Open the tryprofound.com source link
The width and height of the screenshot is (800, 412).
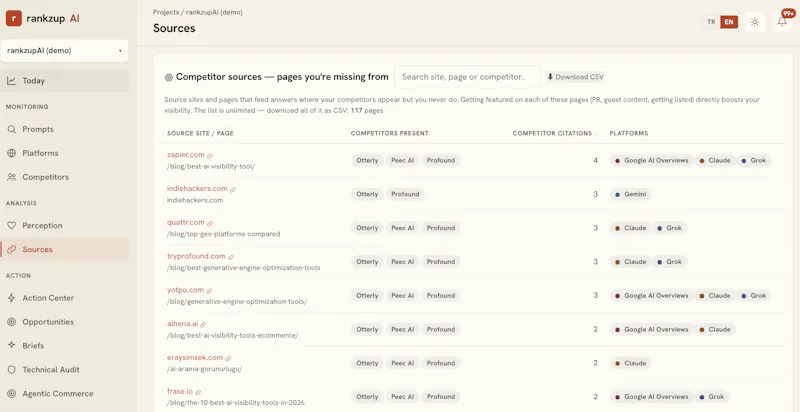(196, 256)
